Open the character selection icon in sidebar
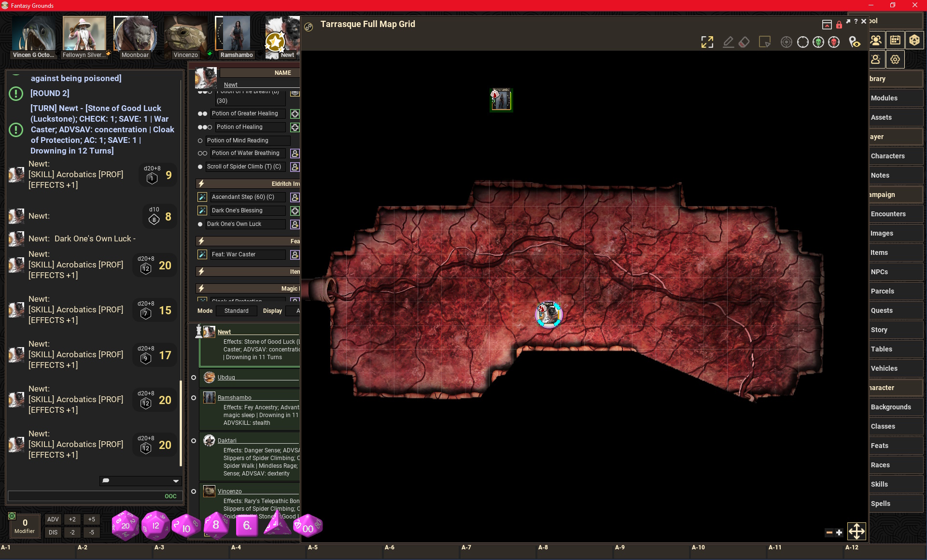Image resolution: width=927 pixels, height=560 pixels. point(876,59)
